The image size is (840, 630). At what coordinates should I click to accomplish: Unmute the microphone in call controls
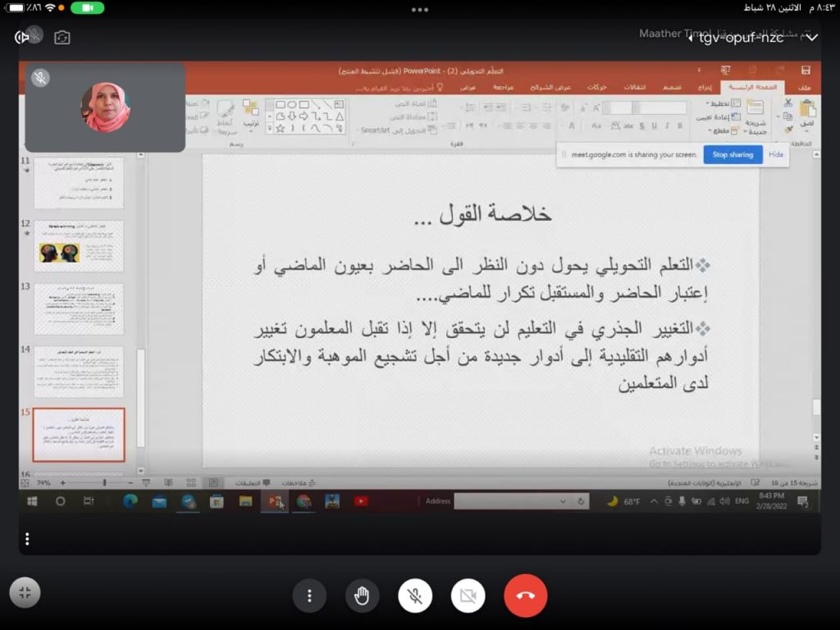point(415,596)
